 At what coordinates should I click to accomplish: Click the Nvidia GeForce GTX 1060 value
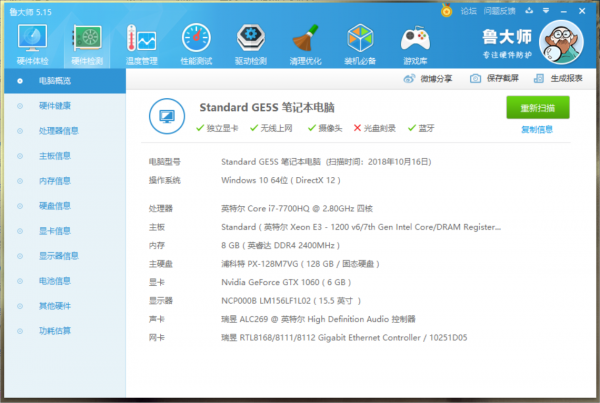click(x=286, y=282)
